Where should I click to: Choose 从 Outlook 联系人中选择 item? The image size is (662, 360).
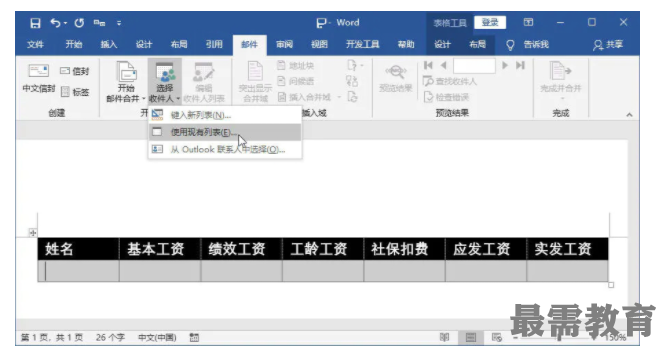pos(225,149)
